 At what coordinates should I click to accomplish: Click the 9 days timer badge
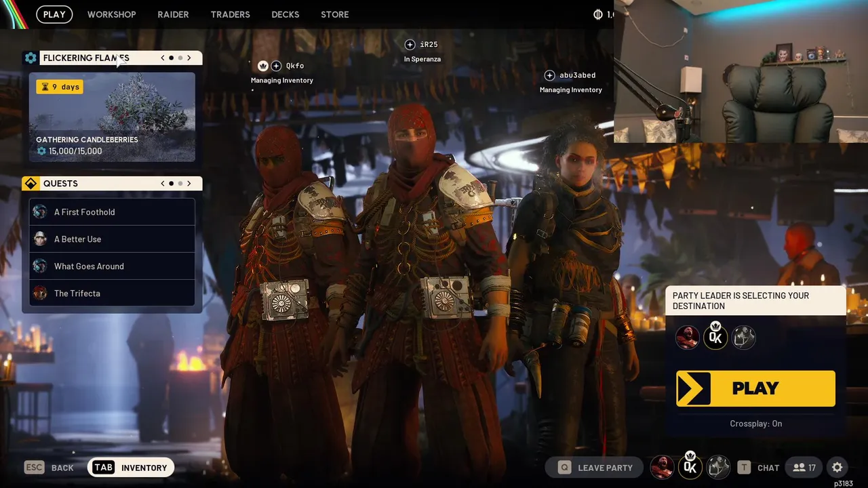pyautogui.click(x=60, y=87)
